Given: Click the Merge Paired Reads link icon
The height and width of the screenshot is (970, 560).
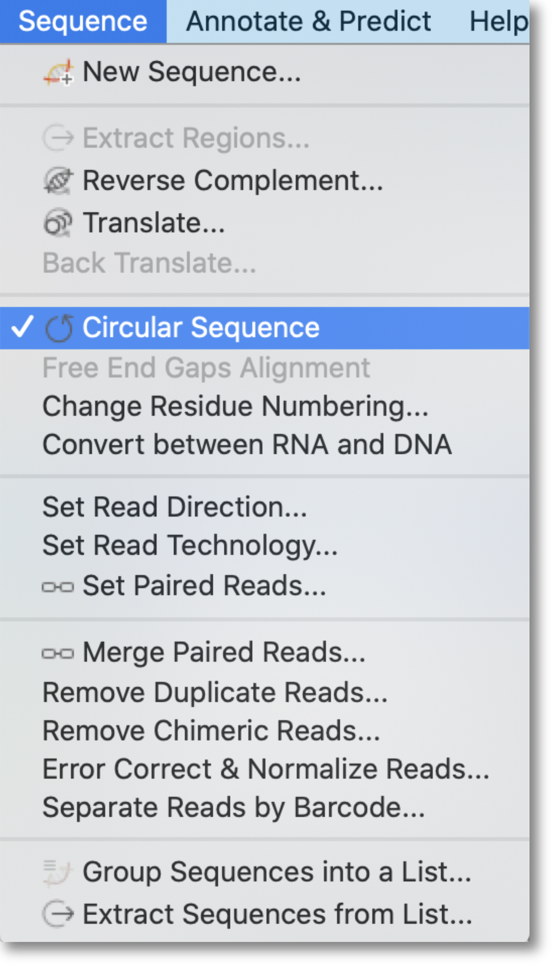Looking at the screenshot, I should click(x=58, y=653).
